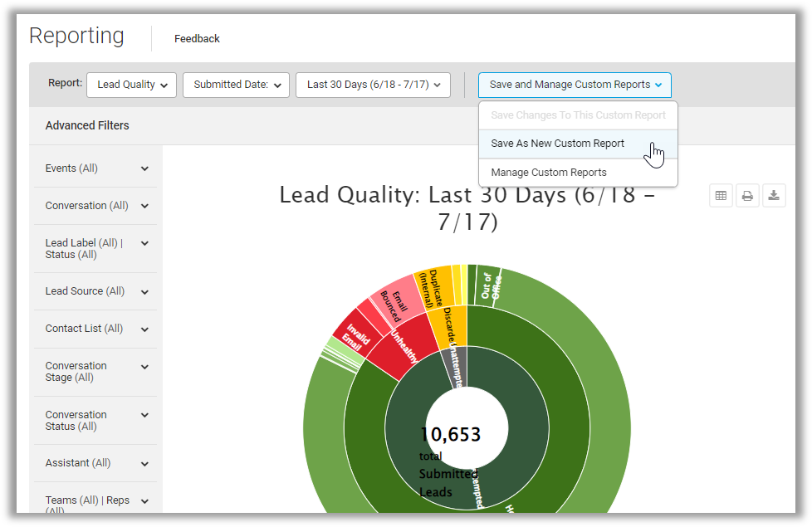Select Save As New Custom Report

557,144
